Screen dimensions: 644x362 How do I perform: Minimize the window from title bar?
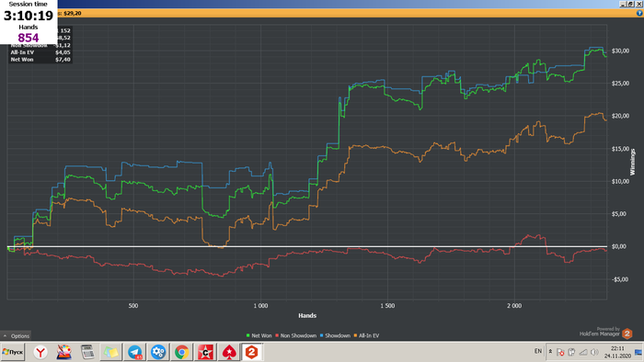point(623,4)
